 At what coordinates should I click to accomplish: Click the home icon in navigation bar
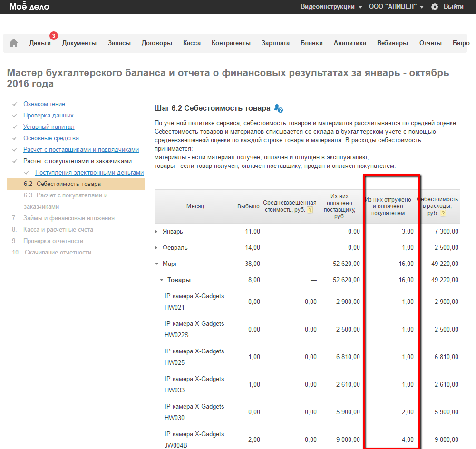[14, 43]
